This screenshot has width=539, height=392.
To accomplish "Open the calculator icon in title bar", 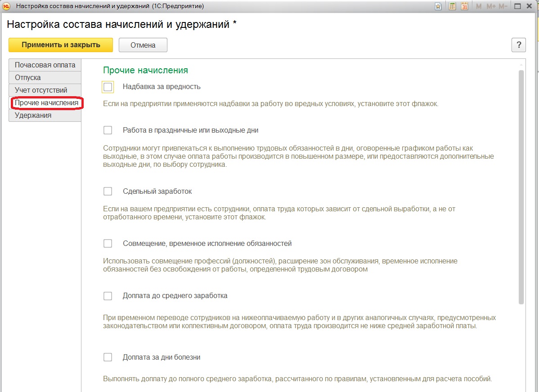I will (452, 6).
